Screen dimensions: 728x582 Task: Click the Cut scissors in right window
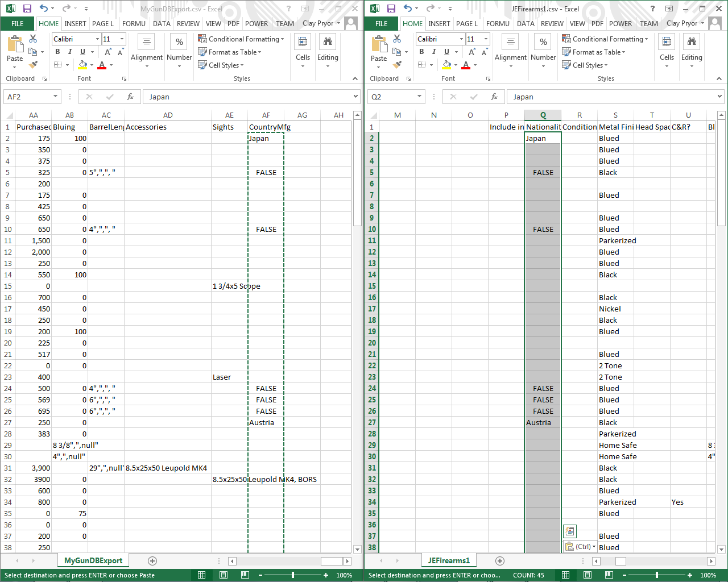(x=397, y=39)
